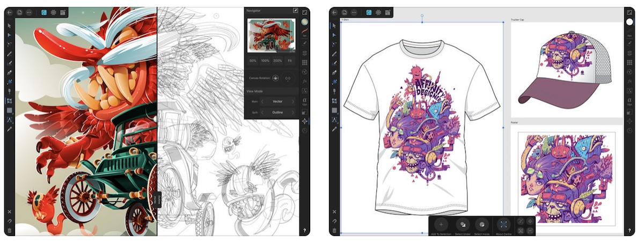The image size is (644, 243).
Task: Select the Rectangle shape tool in the T-Shirt window
Action: [x=334, y=110]
